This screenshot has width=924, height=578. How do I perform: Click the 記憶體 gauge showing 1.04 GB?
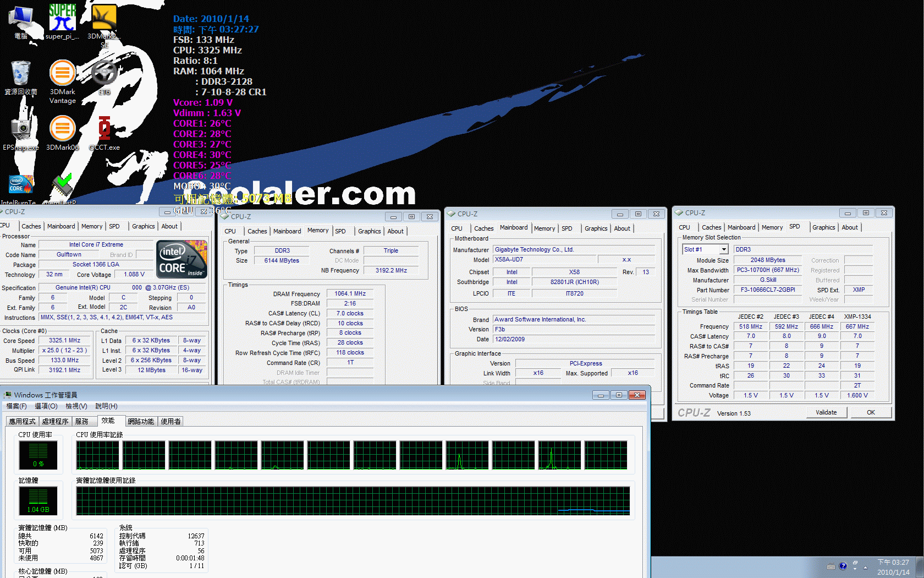tap(38, 501)
